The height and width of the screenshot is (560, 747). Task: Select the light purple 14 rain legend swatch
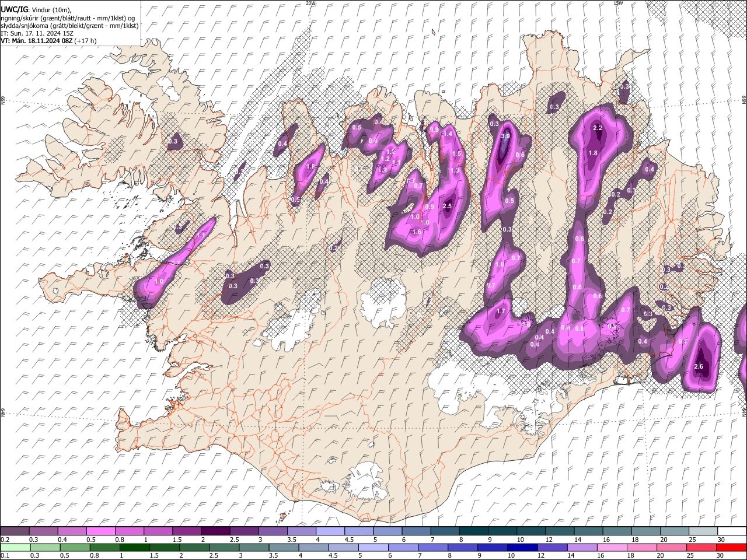click(x=581, y=548)
